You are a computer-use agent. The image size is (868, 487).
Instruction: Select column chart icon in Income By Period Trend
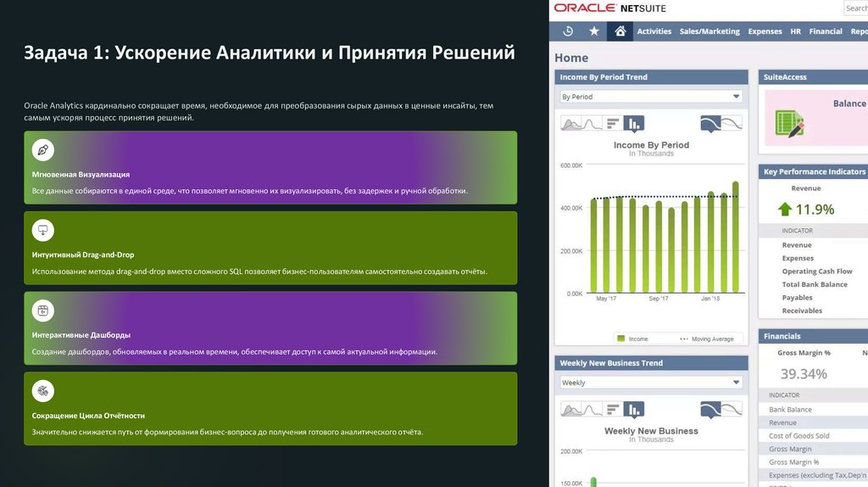pyautogui.click(x=634, y=124)
